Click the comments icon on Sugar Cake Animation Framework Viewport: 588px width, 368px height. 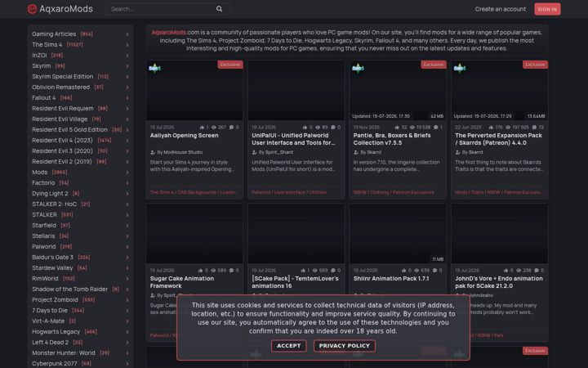click(x=231, y=271)
